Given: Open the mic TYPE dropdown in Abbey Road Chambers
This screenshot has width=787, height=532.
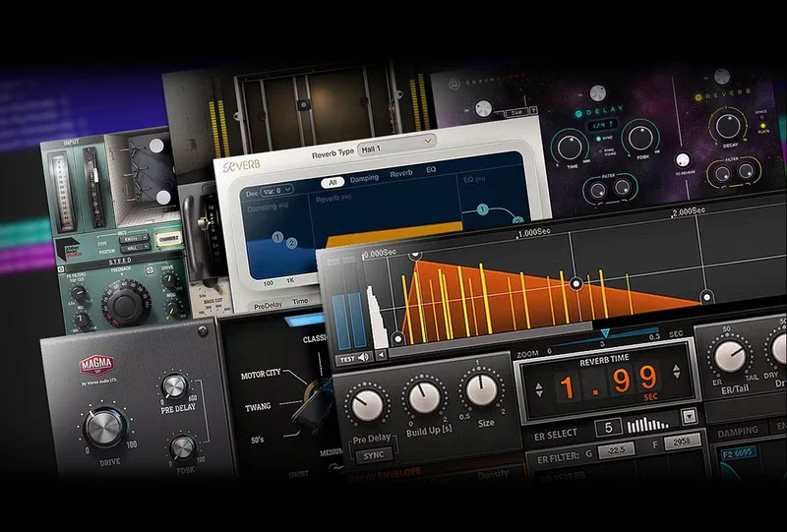Looking at the screenshot, I should click(x=134, y=239).
